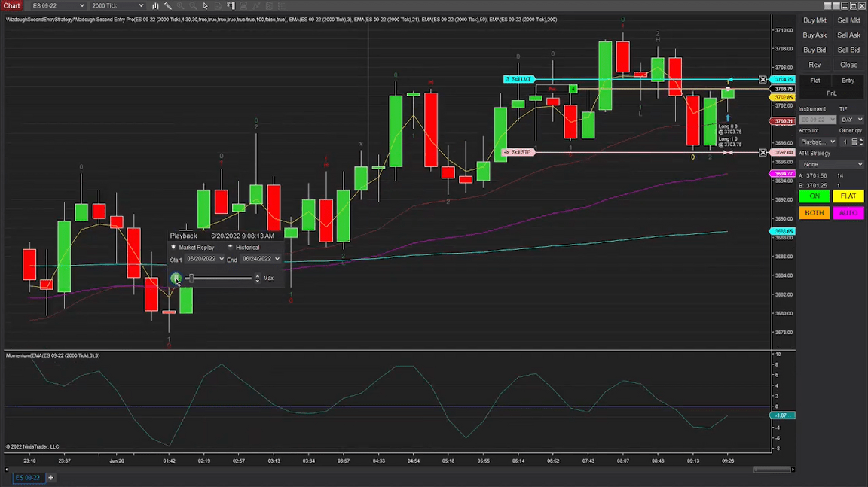The height and width of the screenshot is (487, 868).
Task: Click the Entry price display
Action: (848, 81)
